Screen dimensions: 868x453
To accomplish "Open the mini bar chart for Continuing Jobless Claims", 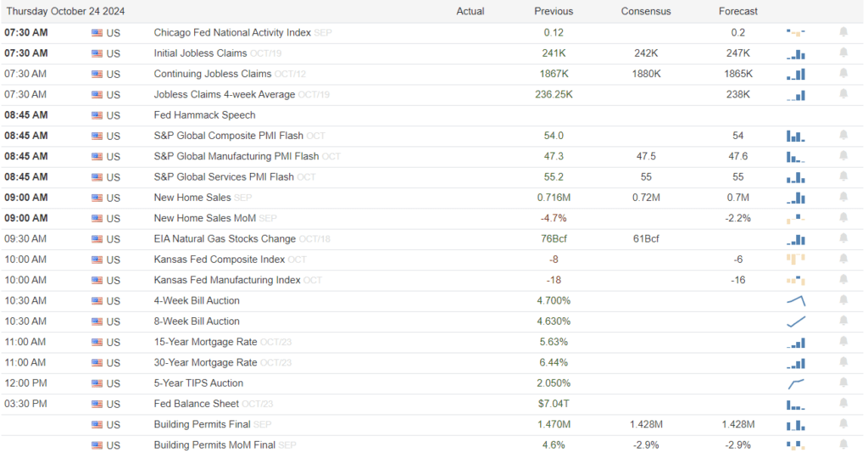I will click(x=795, y=75).
